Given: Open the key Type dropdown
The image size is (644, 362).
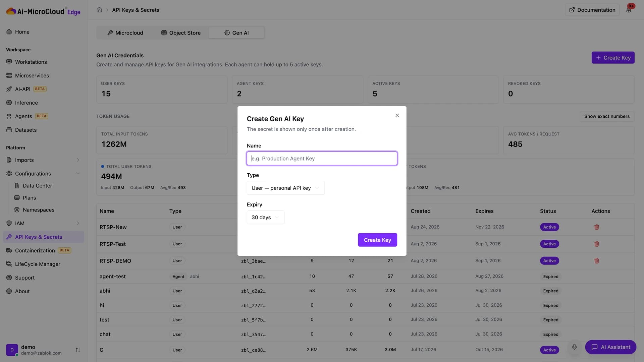Looking at the screenshot, I should pos(285,188).
